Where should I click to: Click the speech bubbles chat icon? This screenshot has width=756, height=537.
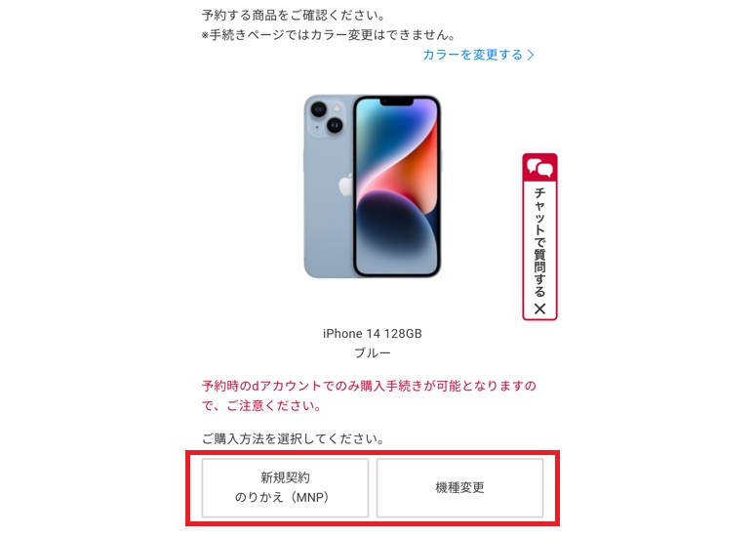coord(539,168)
